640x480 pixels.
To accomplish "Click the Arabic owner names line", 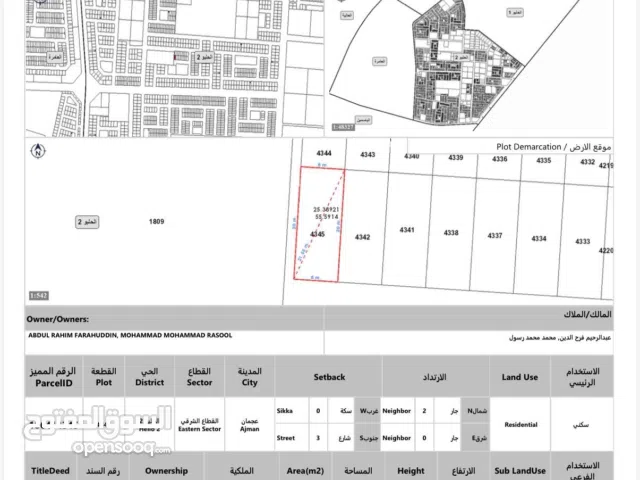I will click(560, 338).
